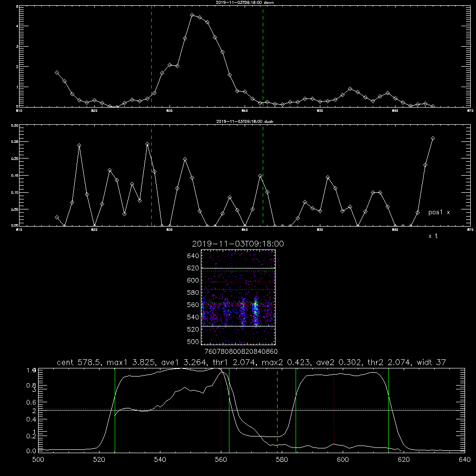Click bottom plot x-axis label 560
The height and width of the screenshot is (476, 476).
221,460
